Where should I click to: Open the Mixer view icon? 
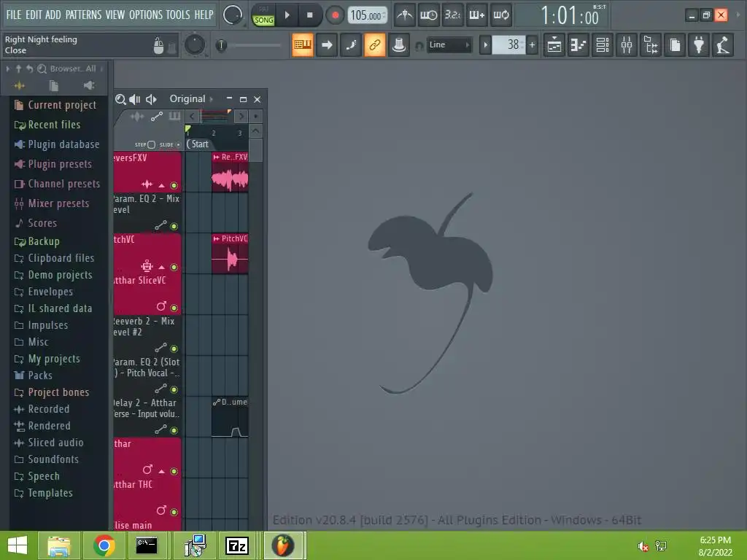tap(627, 45)
